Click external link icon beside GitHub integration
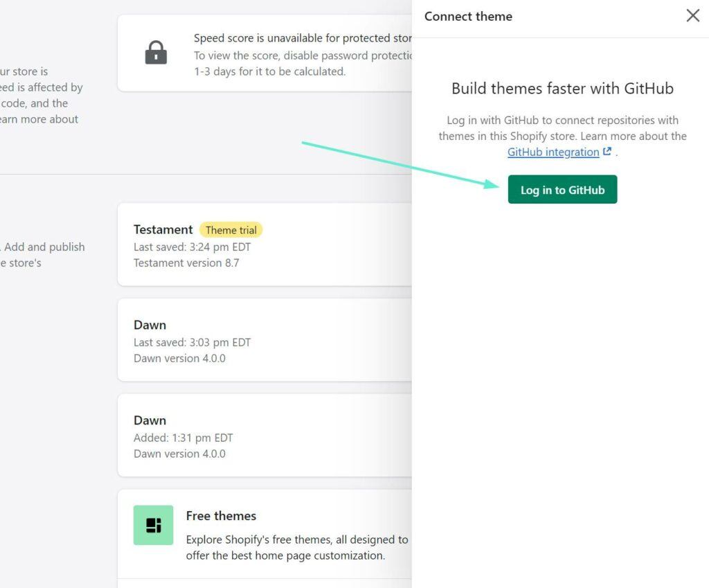Image resolution: width=709 pixels, height=588 pixels. [607, 152]
